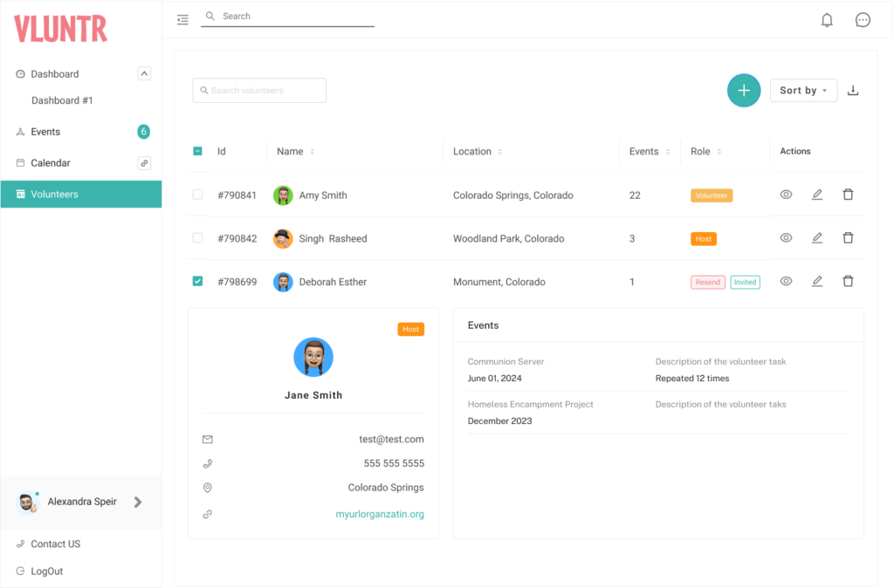Edit Amy Smith with pencil icon
Image resolution: width=894 pixels, height=588 pixels.
tap(817, 195)
